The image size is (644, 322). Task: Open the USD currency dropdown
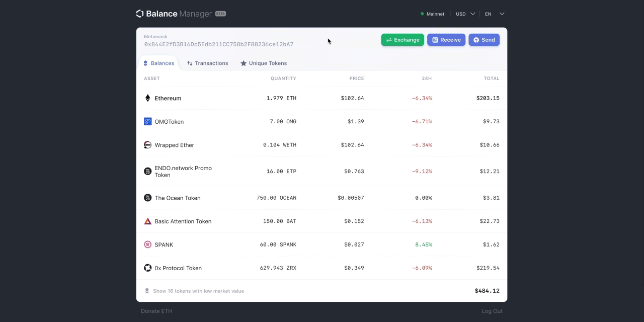point(465,14)
